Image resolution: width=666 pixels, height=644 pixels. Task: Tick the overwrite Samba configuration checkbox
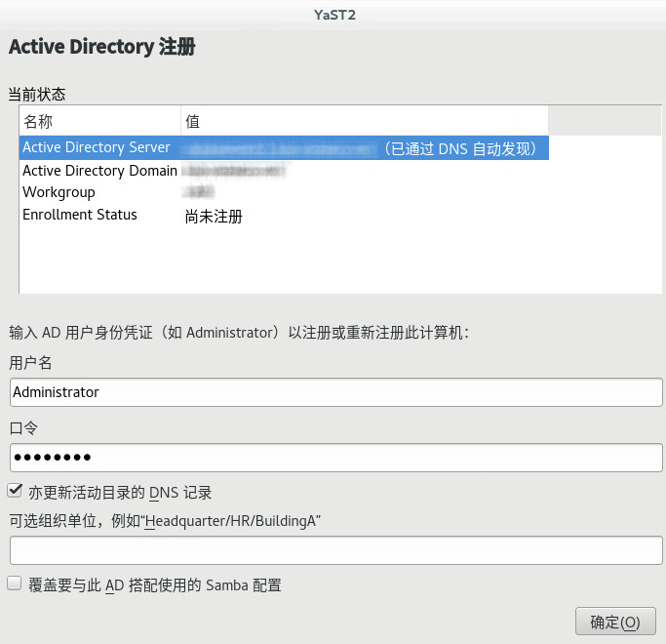coord(15,584)
